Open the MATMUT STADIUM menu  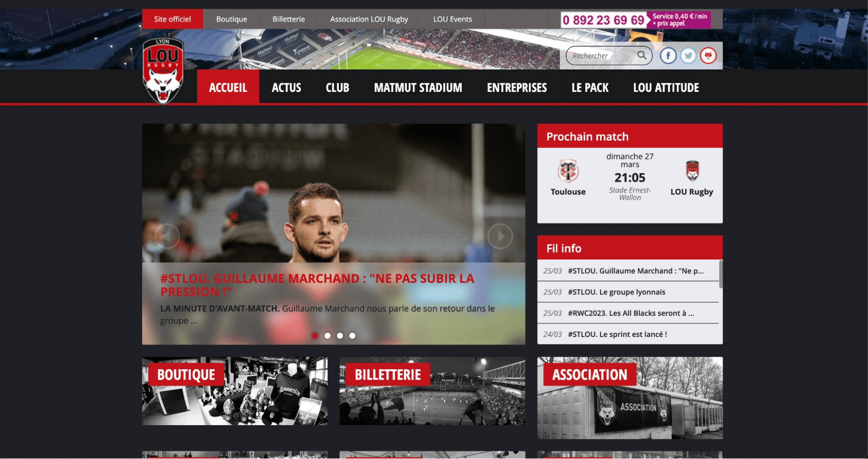(x=418, y=88)
